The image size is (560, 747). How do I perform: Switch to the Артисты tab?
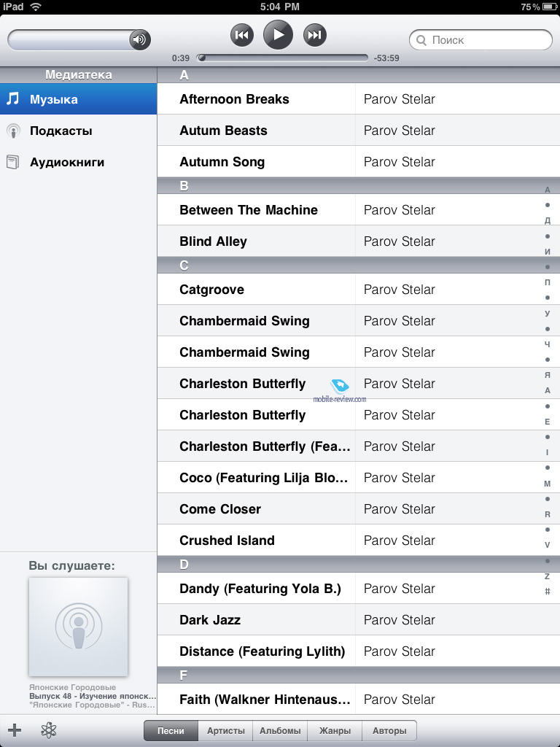point(225,731)
